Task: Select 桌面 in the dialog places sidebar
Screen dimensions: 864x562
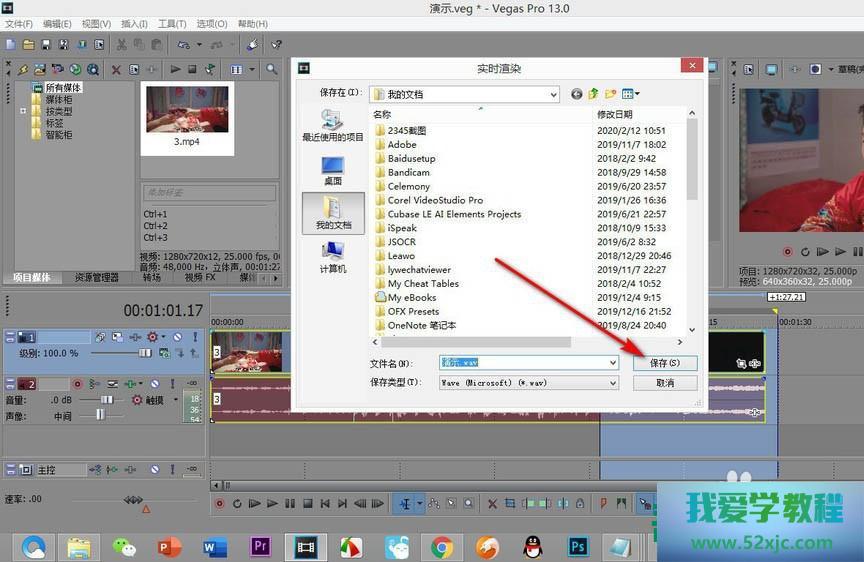Action: point(333,170)
